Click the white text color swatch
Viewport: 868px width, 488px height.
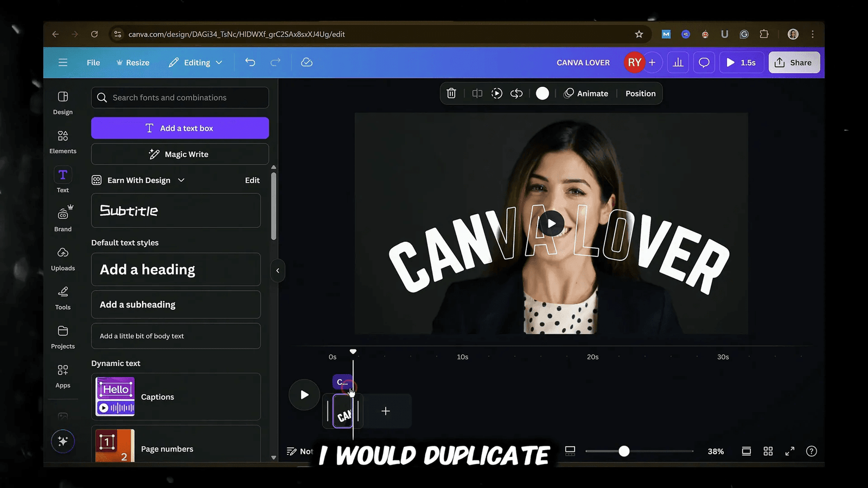tap(542, 93)
